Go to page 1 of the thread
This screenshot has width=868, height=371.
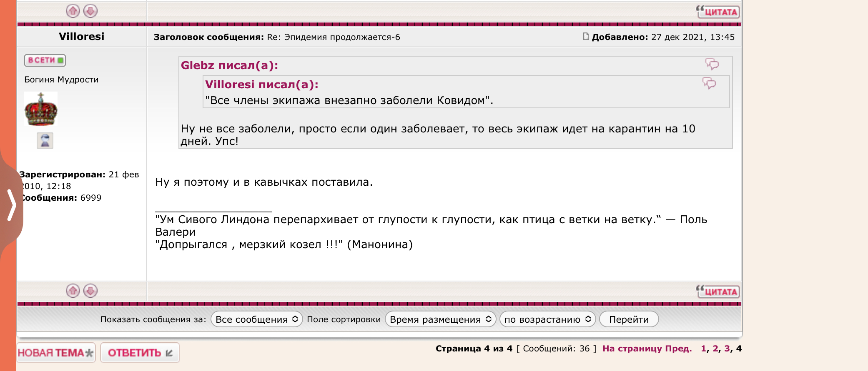pyautogui.click(x=703, y=349)
